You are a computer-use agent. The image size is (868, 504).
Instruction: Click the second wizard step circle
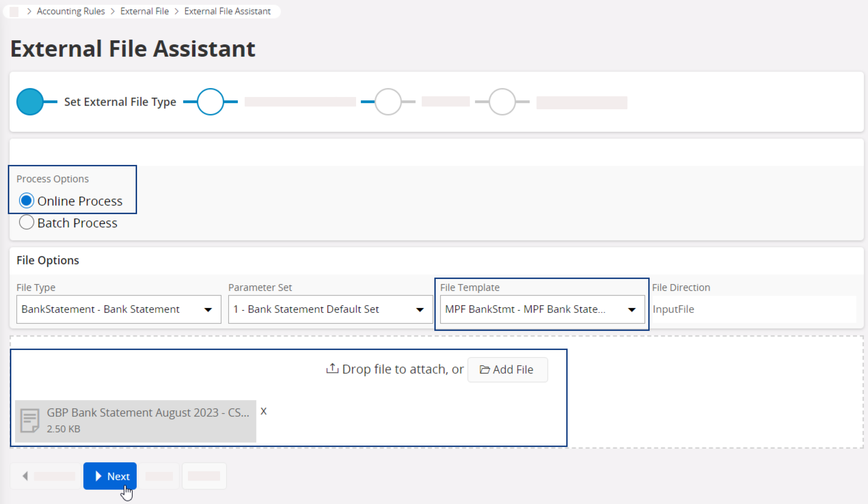pyautogui.click(x=210, y=102)
